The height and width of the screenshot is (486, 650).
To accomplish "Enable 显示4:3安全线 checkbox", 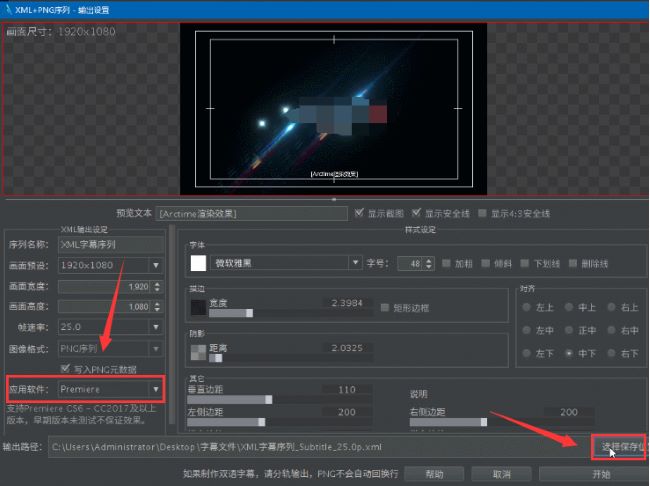I will pyautogui.click(x=482, y=213).
